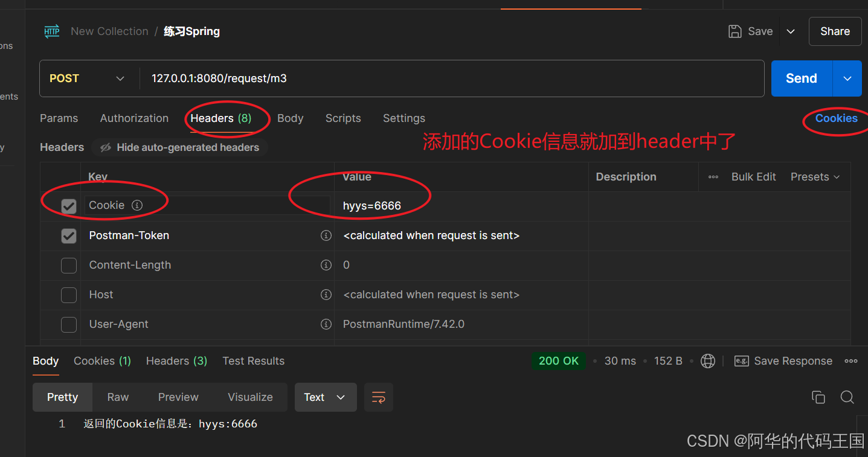Click the 200 OK status badge
Image resolution: width=868 pixels, height=457 pixels.
tap(559, 361)
